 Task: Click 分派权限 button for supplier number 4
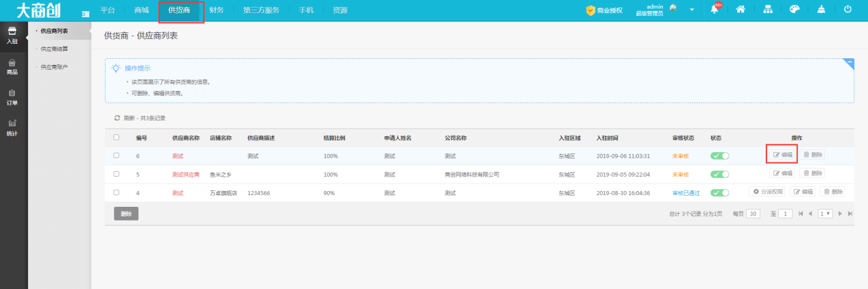point(767,192)
